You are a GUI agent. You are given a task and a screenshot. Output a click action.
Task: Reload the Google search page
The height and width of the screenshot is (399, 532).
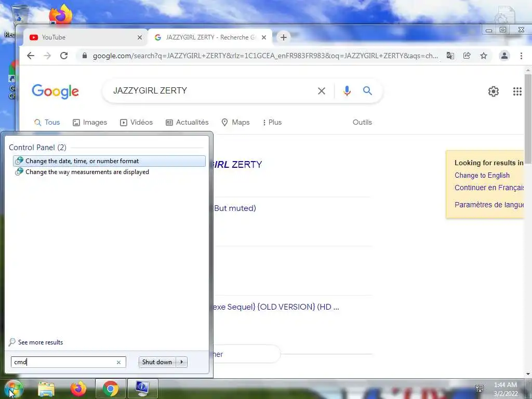pos(64,56)
